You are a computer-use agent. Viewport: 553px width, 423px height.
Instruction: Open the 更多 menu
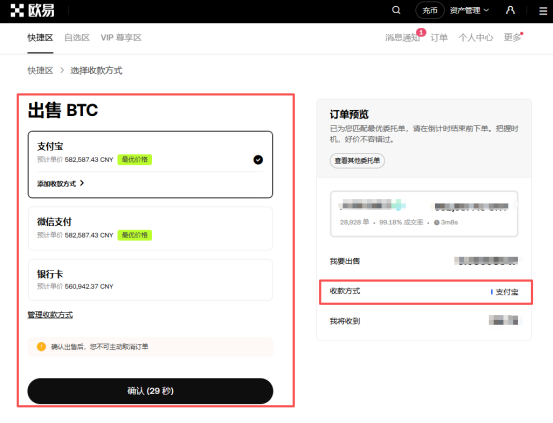tap(513, 37)
